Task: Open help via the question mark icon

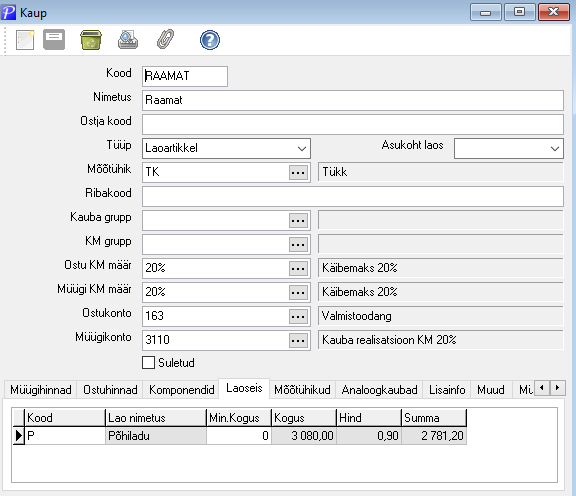Action: [x=210, y=40]
